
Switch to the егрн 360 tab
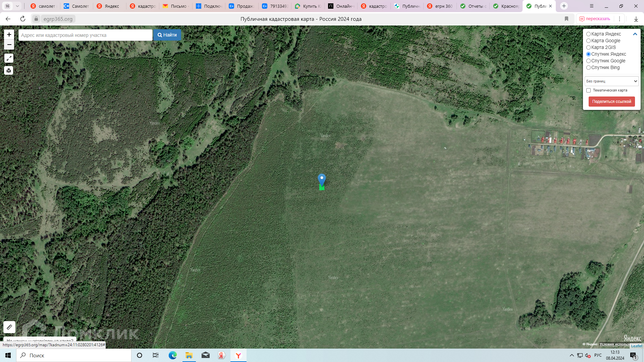point(440,6)
